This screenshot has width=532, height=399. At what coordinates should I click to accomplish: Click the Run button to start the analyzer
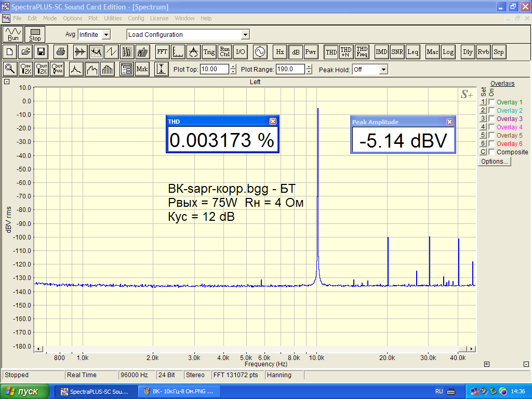(x=13, y=34)
